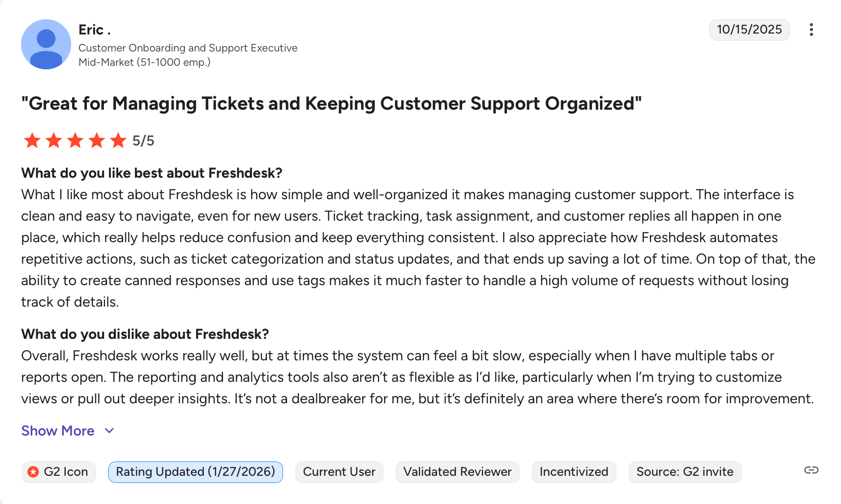This screenshot has width=841, height=504.
Task: Open the review title heading
Action: pos(331,103)
